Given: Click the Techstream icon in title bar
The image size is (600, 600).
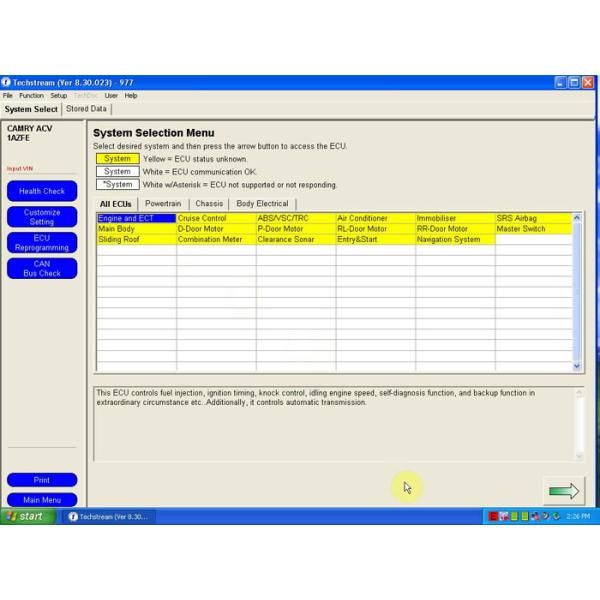Looking at the screenshot, I should click(x=6, y=82).
